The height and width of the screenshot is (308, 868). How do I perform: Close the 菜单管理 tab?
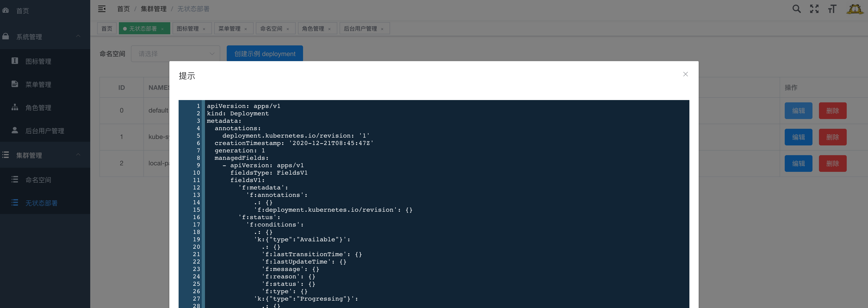(x=246, y=29)
